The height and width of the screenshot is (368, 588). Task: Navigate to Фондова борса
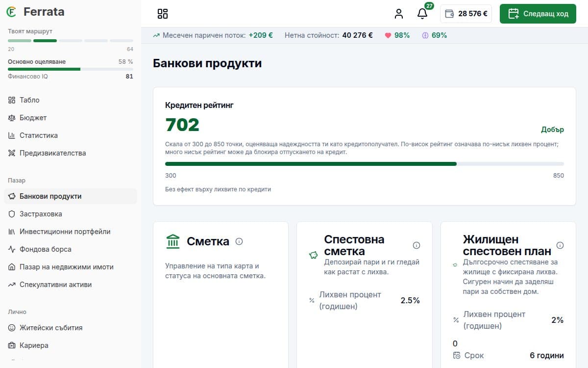pyautogui.click(x=71, y=249)
